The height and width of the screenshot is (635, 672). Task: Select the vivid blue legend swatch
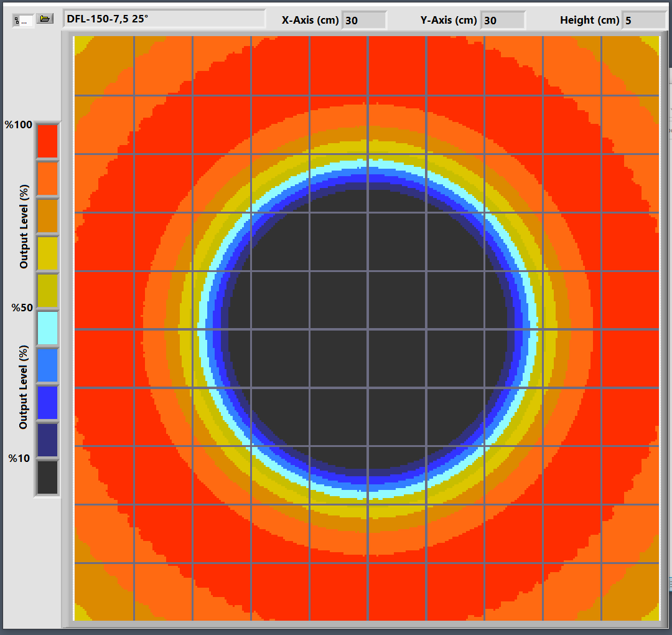coord(47,403)
